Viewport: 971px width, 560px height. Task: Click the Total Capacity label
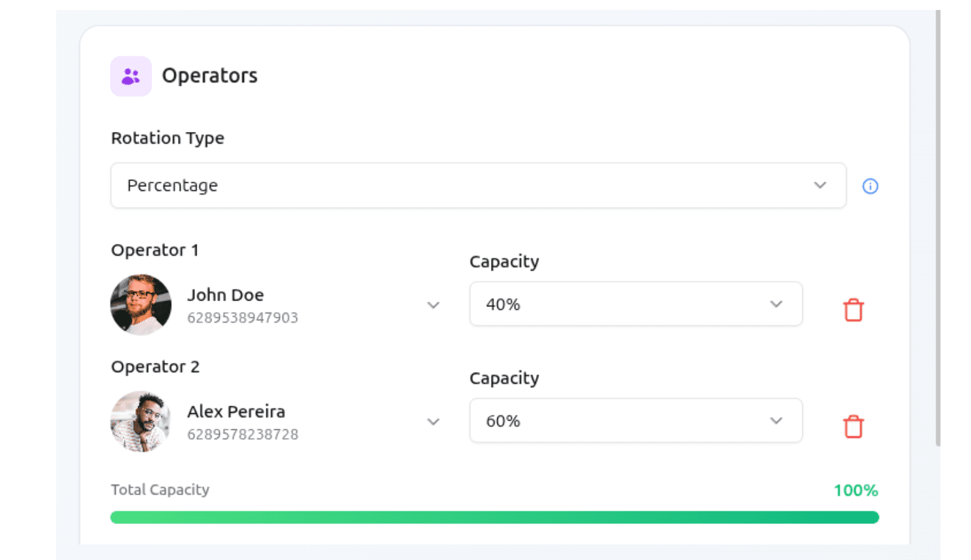click(x=160, y=490)
